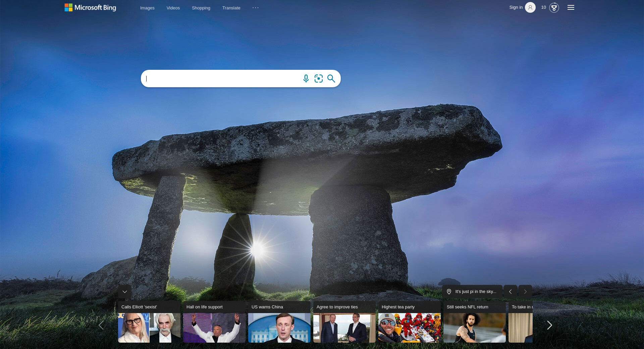This screenshot has width=644, height=349.
Task: Click the Microsoft Bing logo
Action: click(90, 7)
